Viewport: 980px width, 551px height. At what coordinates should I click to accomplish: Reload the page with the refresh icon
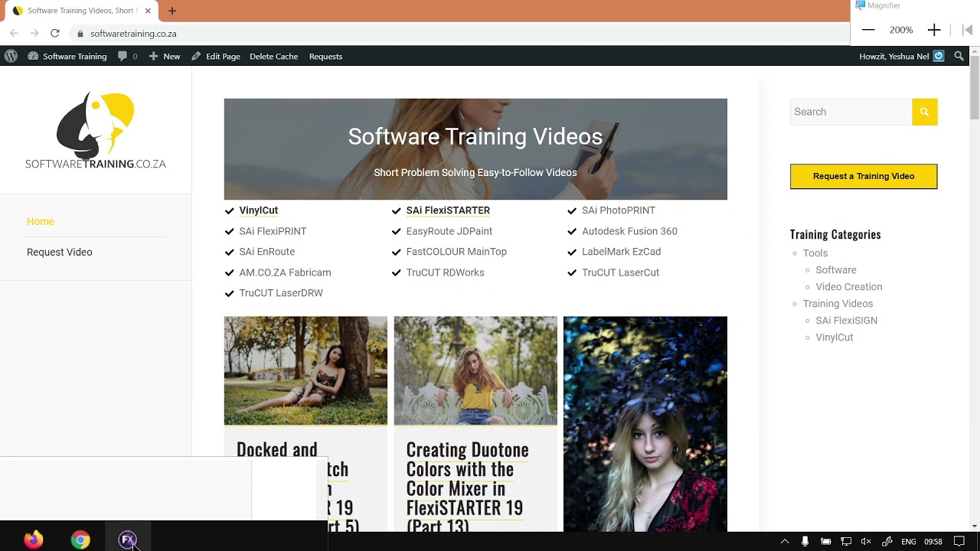pos(54,33)
